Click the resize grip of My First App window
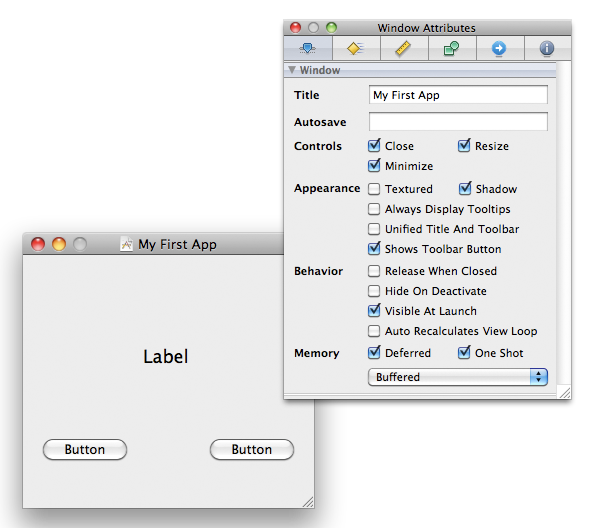Viewport: 600px width, 528px height. [x=307, y=501]
